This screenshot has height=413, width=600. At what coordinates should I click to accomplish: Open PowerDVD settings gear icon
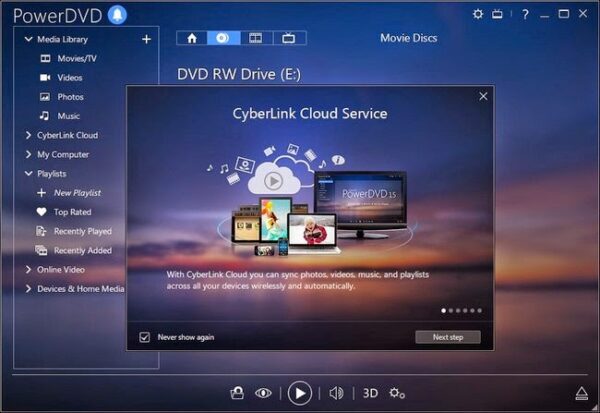click(x=478, y=15)
